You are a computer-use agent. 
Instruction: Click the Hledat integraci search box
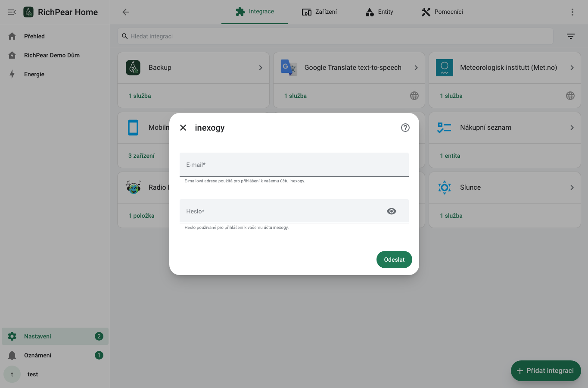point(335,36)
